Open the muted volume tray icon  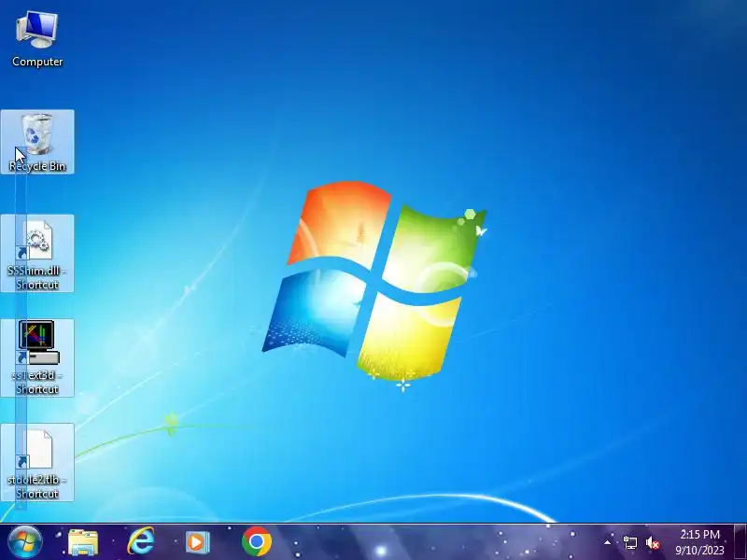click(653, 543)
